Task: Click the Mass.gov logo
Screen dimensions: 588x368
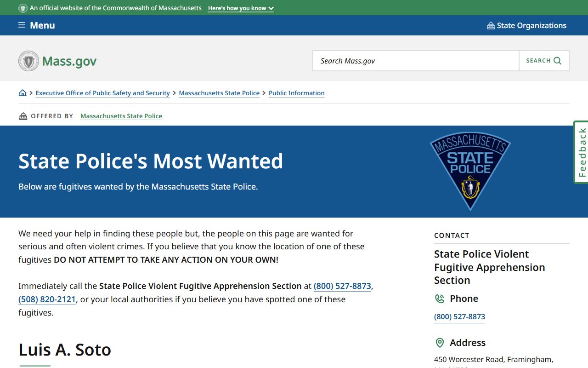Action: click(x=57, y=61)
